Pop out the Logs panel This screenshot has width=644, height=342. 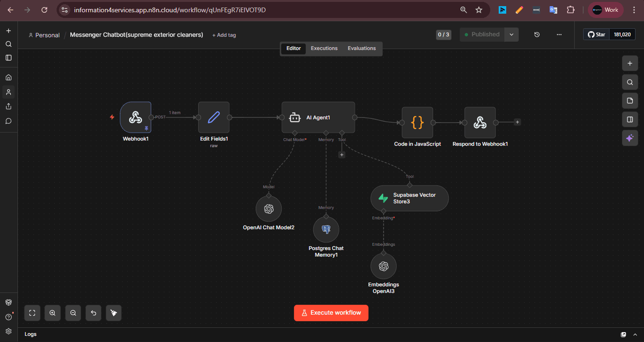624,334
